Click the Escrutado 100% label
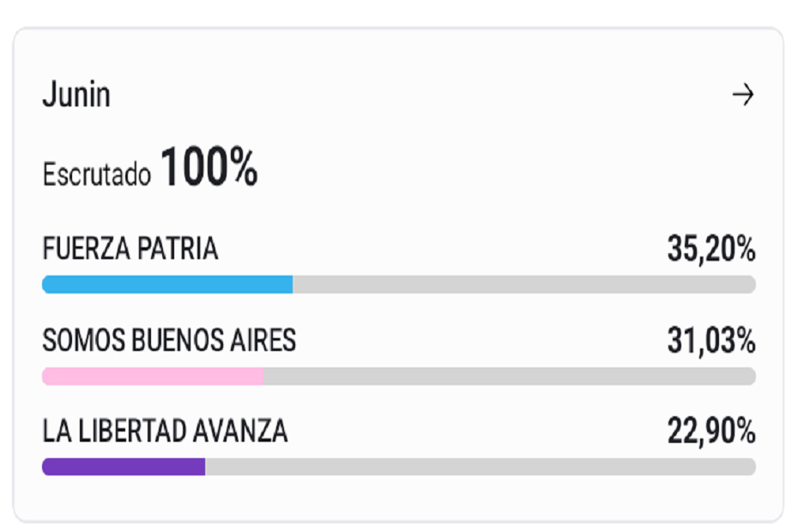The image size is (798, 532). (x=150, y=167)
